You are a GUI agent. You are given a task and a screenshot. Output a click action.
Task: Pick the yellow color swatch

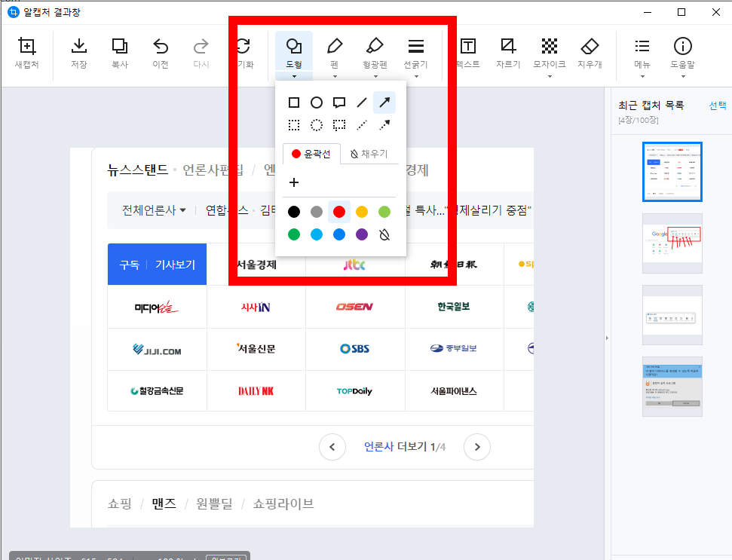361,212
